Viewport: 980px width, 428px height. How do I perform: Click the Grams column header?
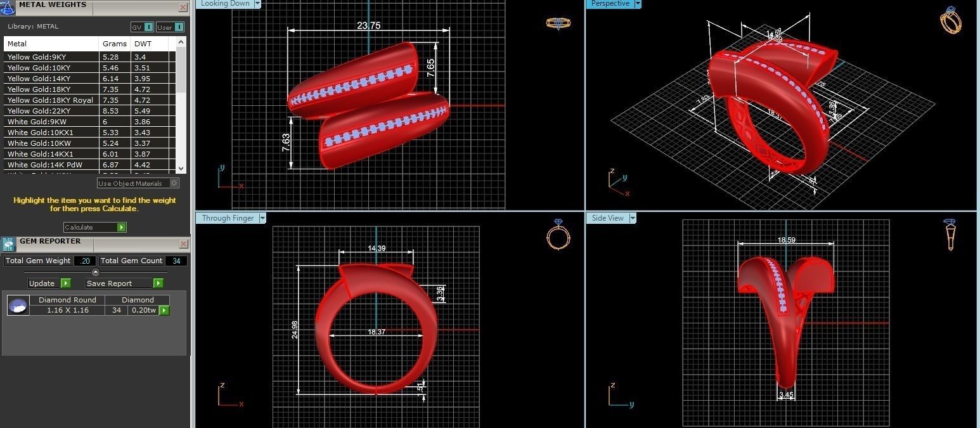[x=115, y=44]
